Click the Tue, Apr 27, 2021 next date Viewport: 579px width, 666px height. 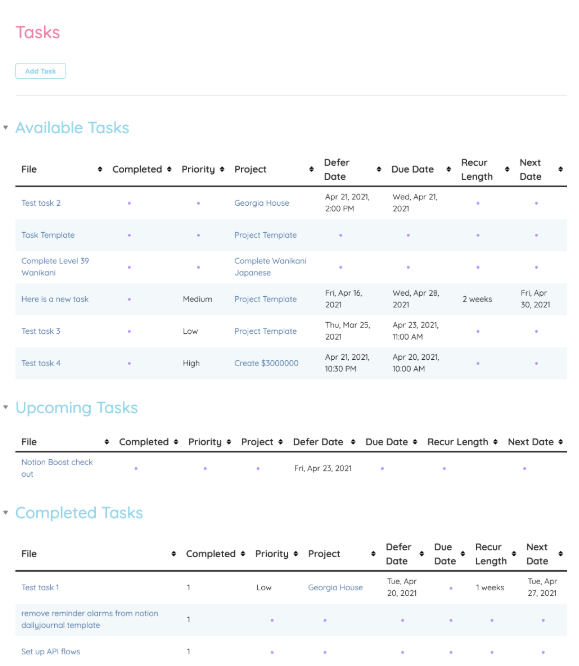click(542, 587)
